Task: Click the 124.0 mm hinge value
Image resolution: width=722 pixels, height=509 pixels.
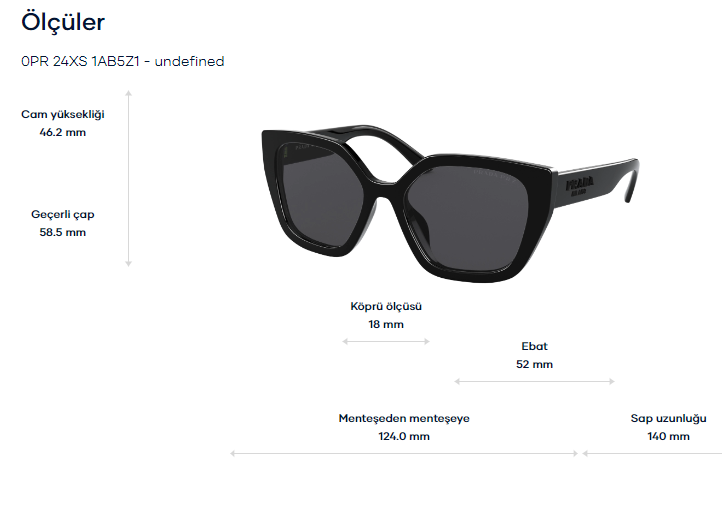Action: click(404, 436)
